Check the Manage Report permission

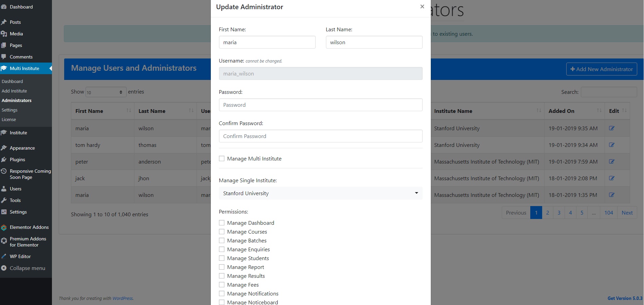pos(222,267)
